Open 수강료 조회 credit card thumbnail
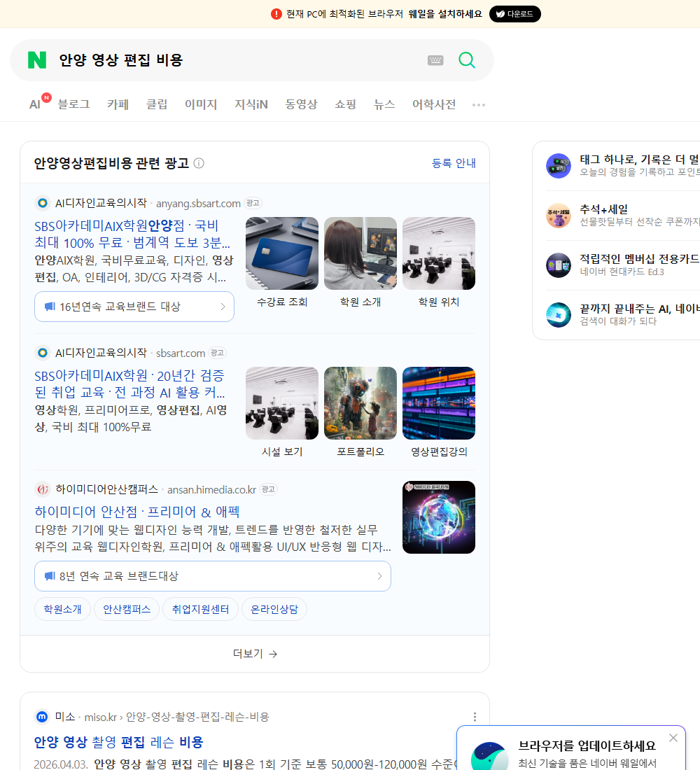This screenshot has height=770, width=700. [282, 253]
